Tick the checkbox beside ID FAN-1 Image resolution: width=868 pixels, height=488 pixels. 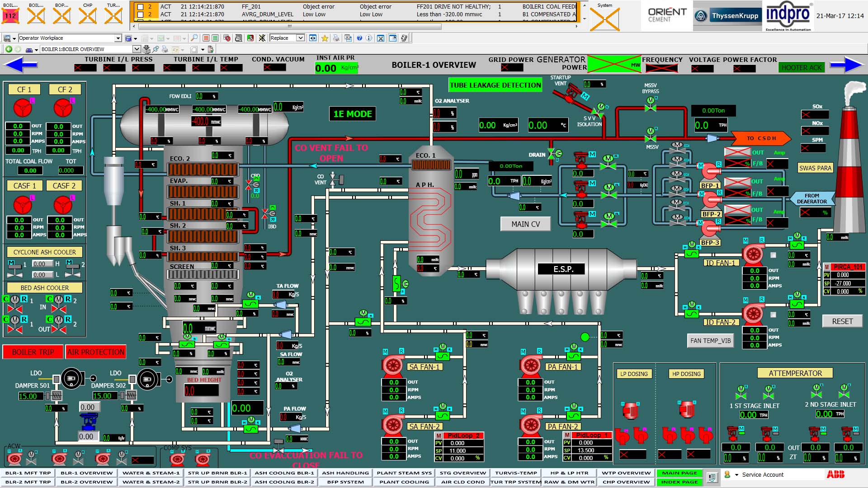click(x=773, y=255)
